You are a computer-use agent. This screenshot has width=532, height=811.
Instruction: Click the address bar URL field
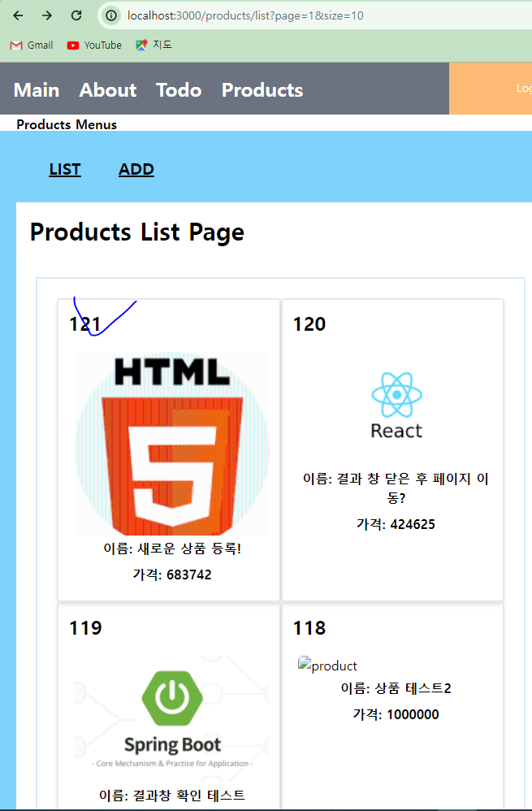coord(314,15)
